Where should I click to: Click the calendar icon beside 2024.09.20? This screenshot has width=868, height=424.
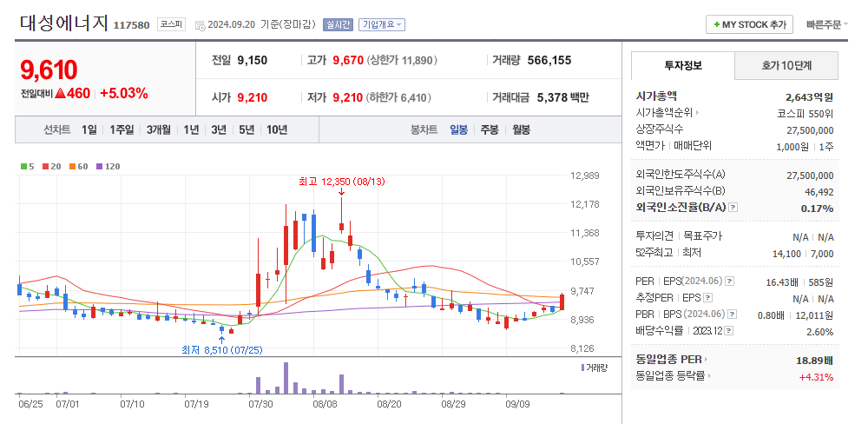coord(200,25)
